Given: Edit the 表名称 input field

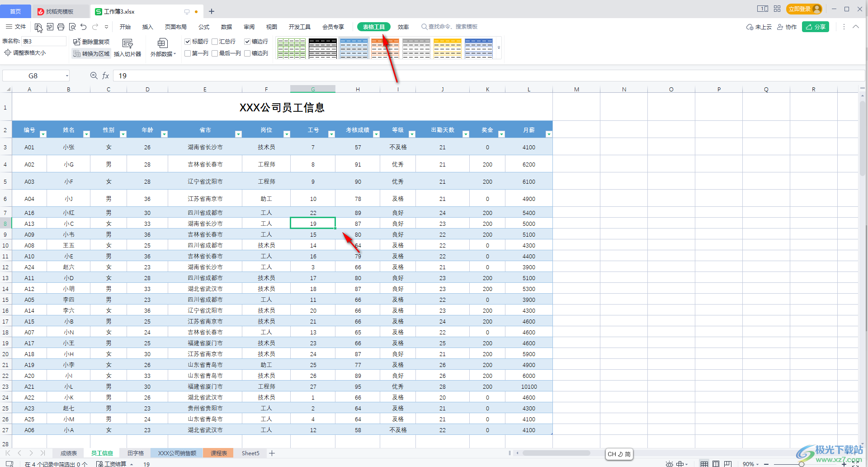Looking at the screenshot, I should coord(44,41).
